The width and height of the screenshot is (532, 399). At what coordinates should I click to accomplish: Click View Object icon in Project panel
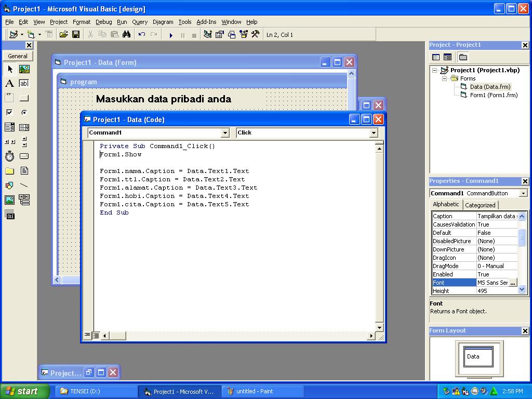click(447, 57)
